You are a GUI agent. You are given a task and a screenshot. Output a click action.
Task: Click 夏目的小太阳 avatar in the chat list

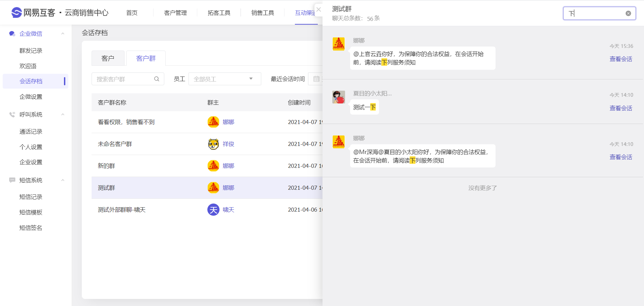tap(339, 97)
